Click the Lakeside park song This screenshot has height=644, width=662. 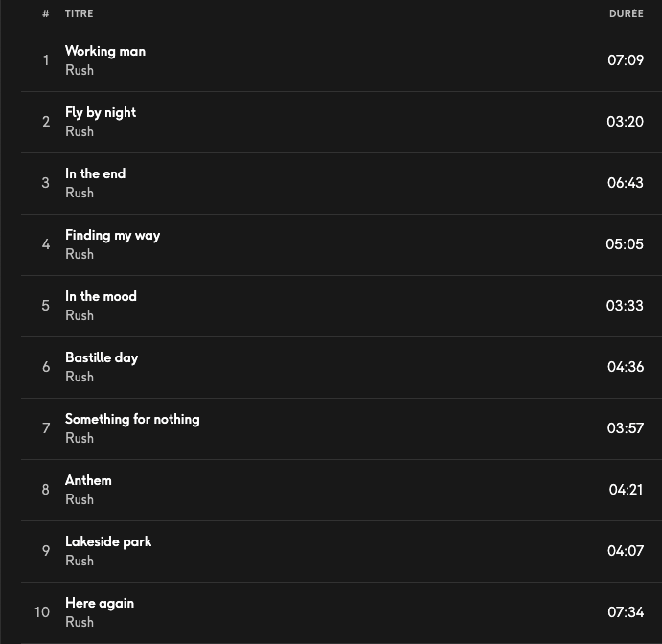pyautogui.click(x=108, y=541)
